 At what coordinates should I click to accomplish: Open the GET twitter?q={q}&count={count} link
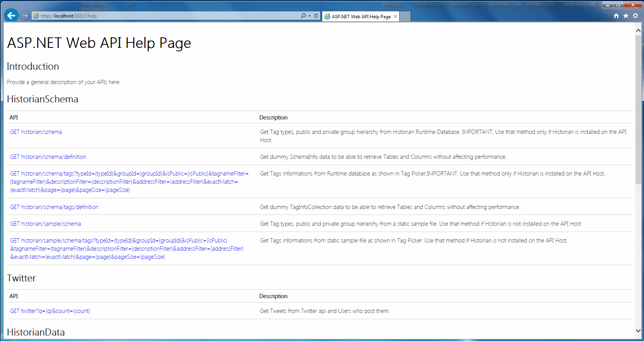[x=50, y=311]
